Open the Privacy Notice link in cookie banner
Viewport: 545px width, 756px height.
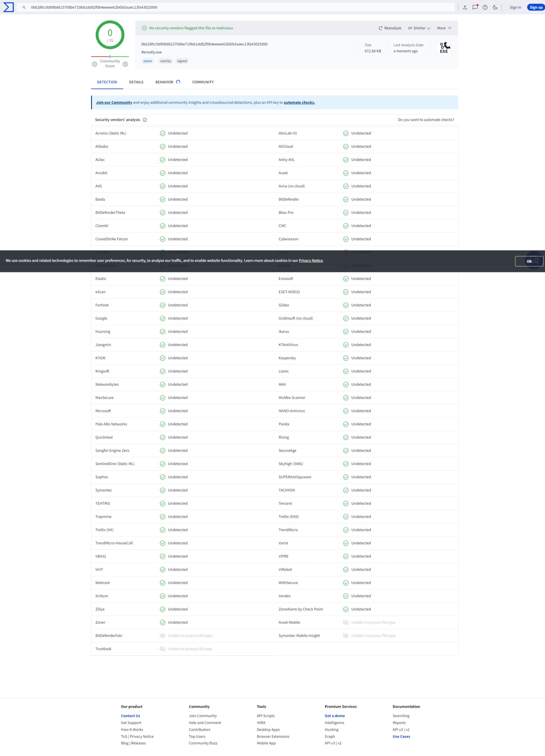click(x=311, y=260)
